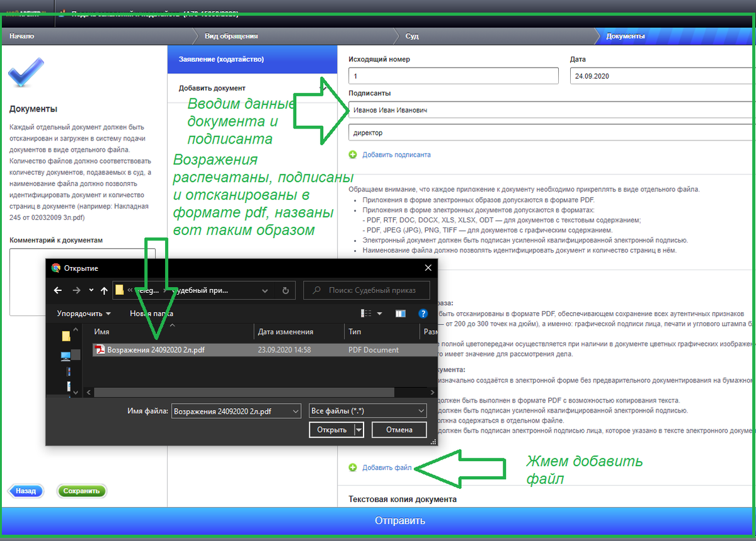Expand the Имя файла dropdown arrow

pyautogui.click(x=295, y=411)
